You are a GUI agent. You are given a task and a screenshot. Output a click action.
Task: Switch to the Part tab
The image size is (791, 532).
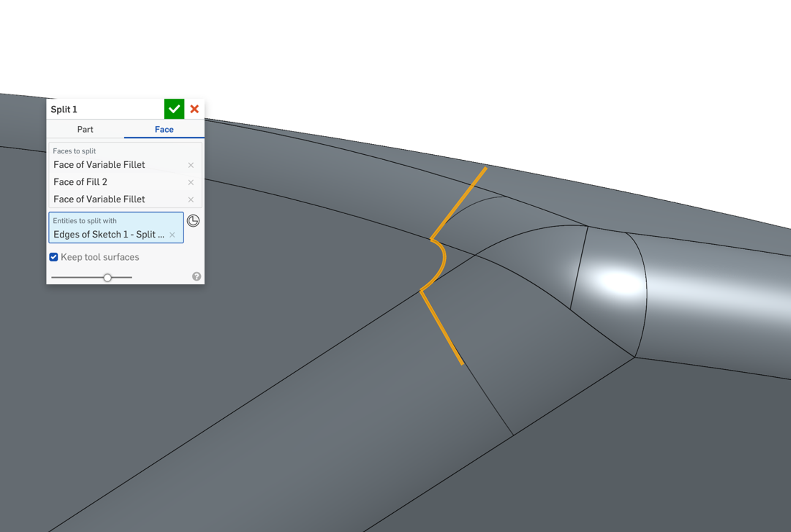tap(85, 130)
